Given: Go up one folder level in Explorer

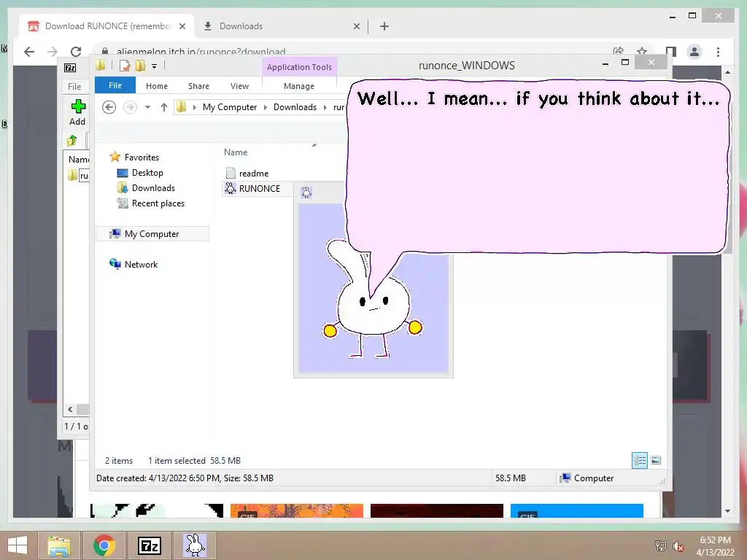Looking at the screenshot, I should pyautogui.click(x=164, y=107).
